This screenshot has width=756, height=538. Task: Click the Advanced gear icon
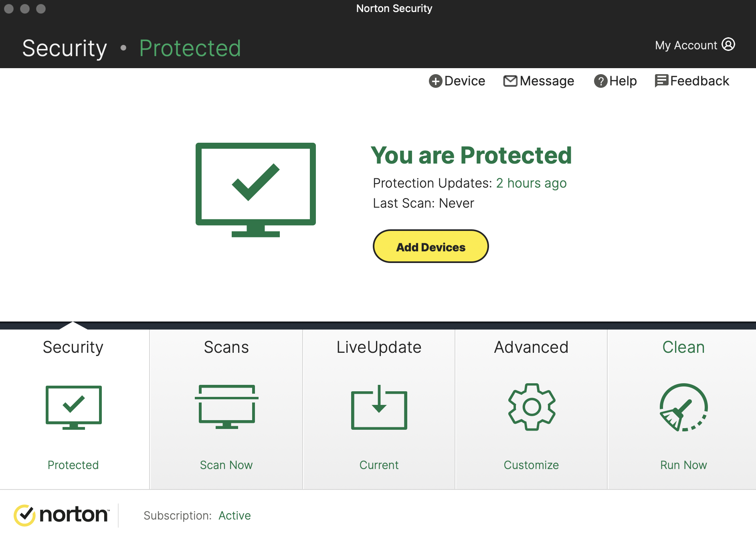coord(532,407)
